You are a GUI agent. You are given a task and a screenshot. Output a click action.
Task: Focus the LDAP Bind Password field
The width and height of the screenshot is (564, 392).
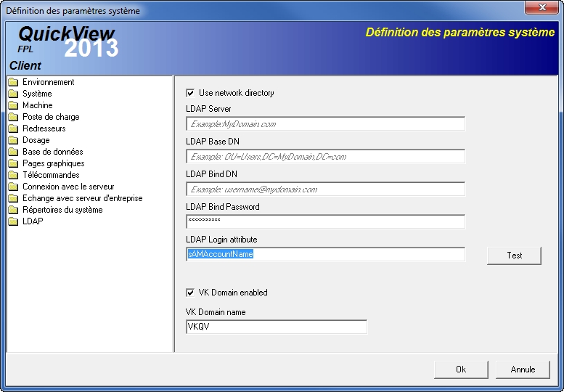[325, 221]
